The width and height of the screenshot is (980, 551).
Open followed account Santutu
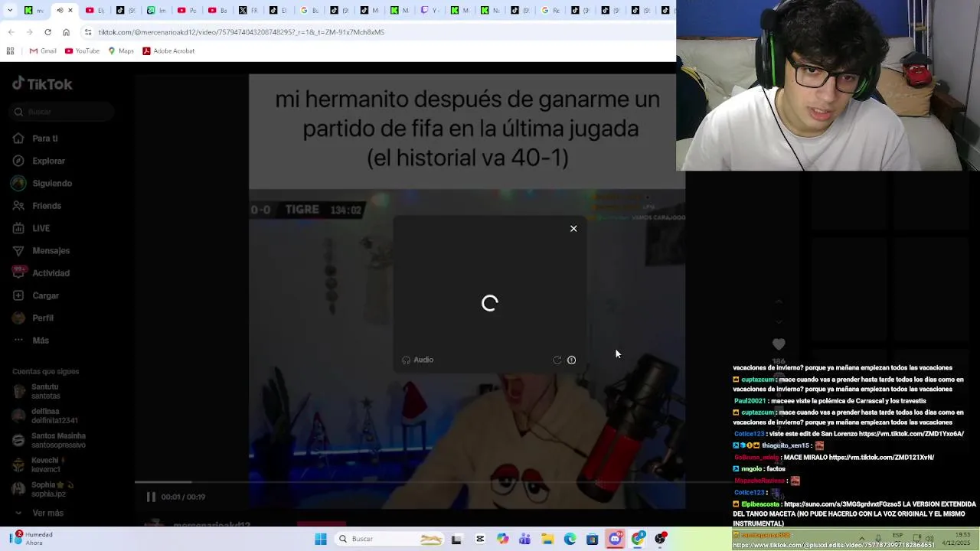[x=36, y=391]
